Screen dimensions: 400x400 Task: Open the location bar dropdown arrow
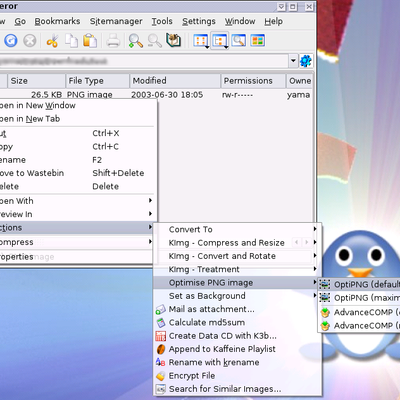tap(293, 61)
